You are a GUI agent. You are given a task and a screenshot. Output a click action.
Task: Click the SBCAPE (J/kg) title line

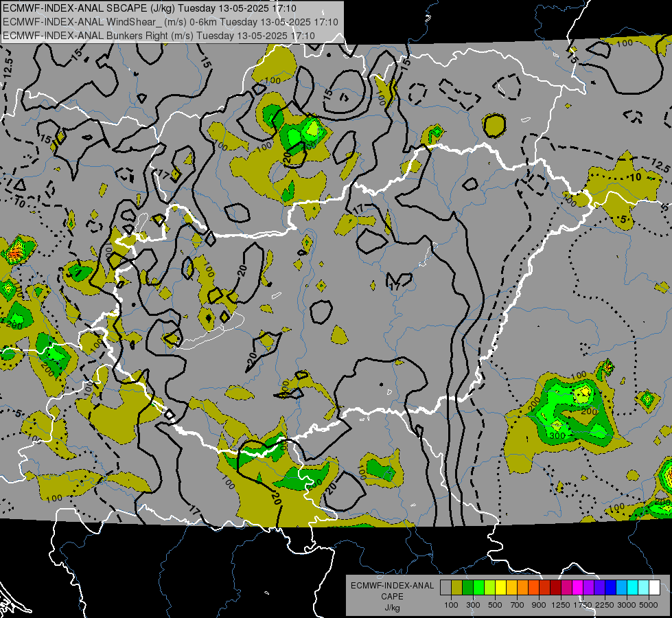click(149, 8)
